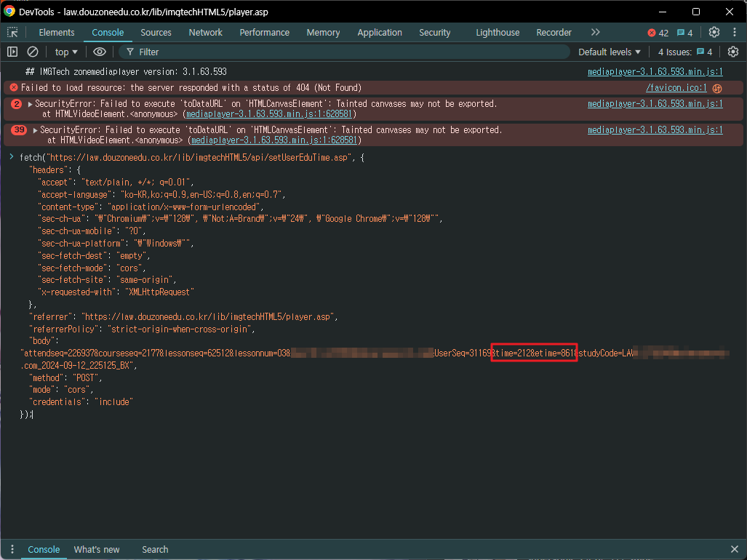Click the AI insight icon next to the favicon error
The height and width of the screenshot is (560, 747).
717,88
